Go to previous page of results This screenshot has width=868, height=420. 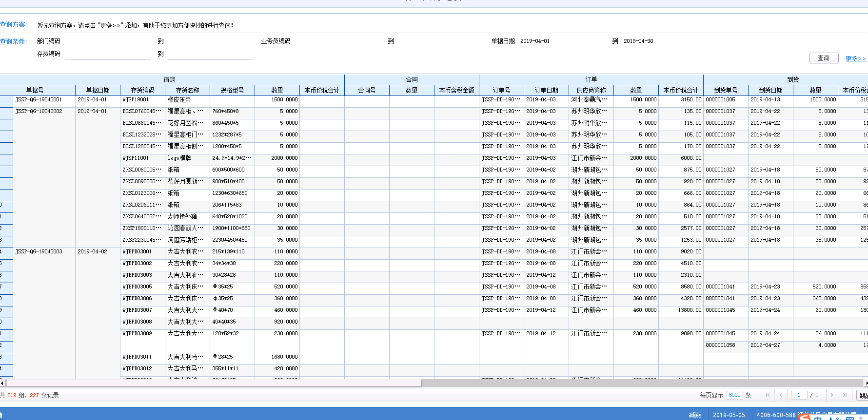tap(781, 395)
